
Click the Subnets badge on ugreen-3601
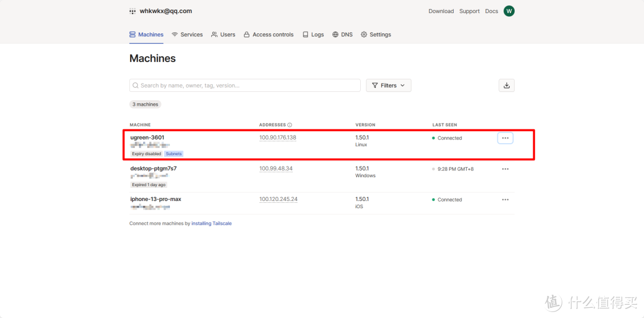coord(174,154)
